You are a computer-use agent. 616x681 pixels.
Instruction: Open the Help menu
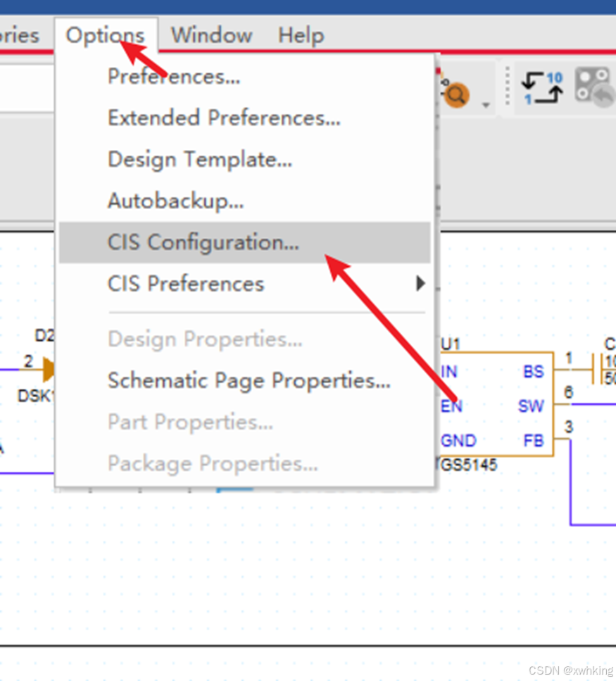click(x=301, y=35)
